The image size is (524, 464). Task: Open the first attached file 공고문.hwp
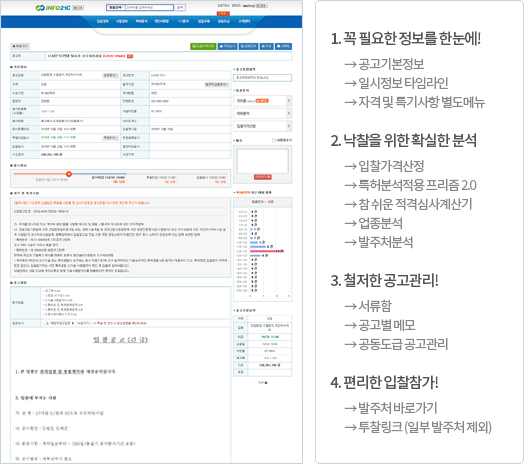[x=52, y=291]
